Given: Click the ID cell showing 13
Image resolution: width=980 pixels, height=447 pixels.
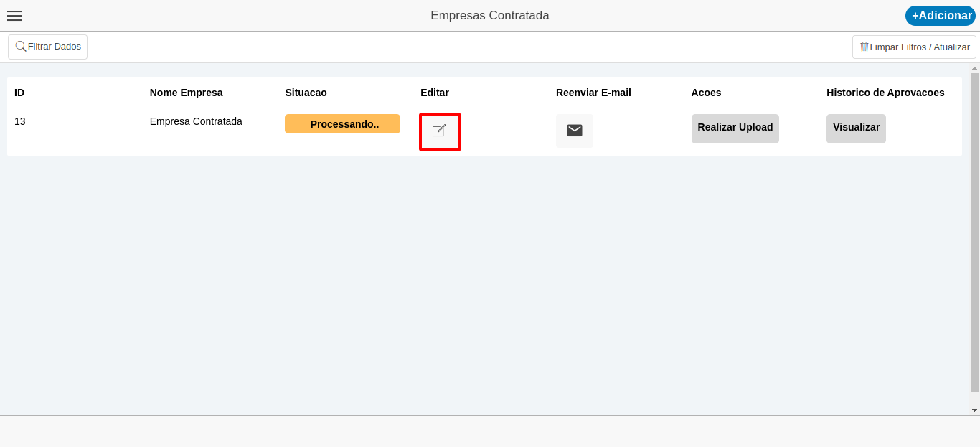Looking at the screenshot, I should [20, 121].
